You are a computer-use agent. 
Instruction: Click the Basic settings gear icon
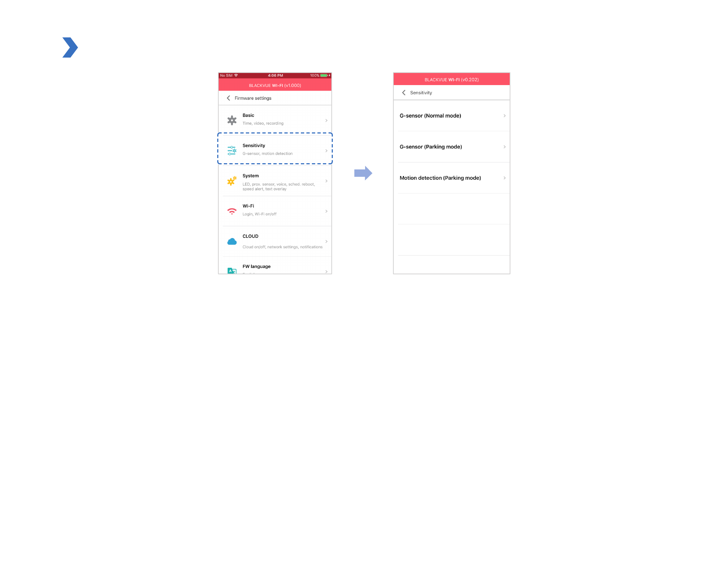click(232, 120)
